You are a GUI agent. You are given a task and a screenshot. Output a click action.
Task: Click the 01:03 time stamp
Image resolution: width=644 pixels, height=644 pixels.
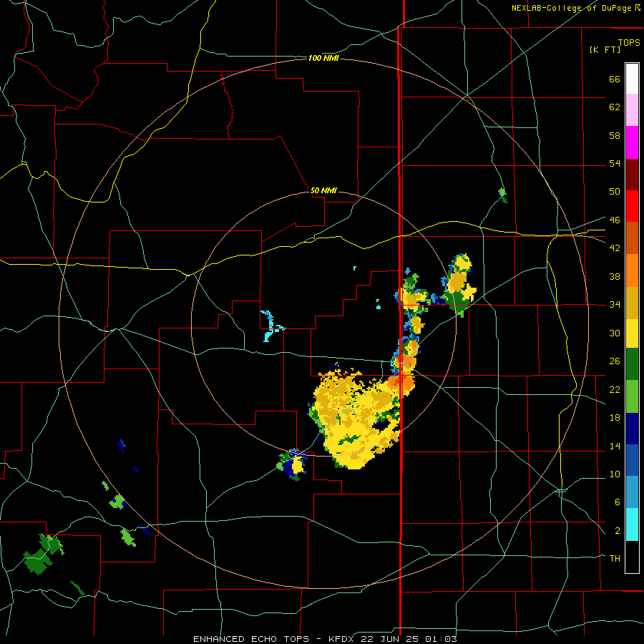coord(440,639)
